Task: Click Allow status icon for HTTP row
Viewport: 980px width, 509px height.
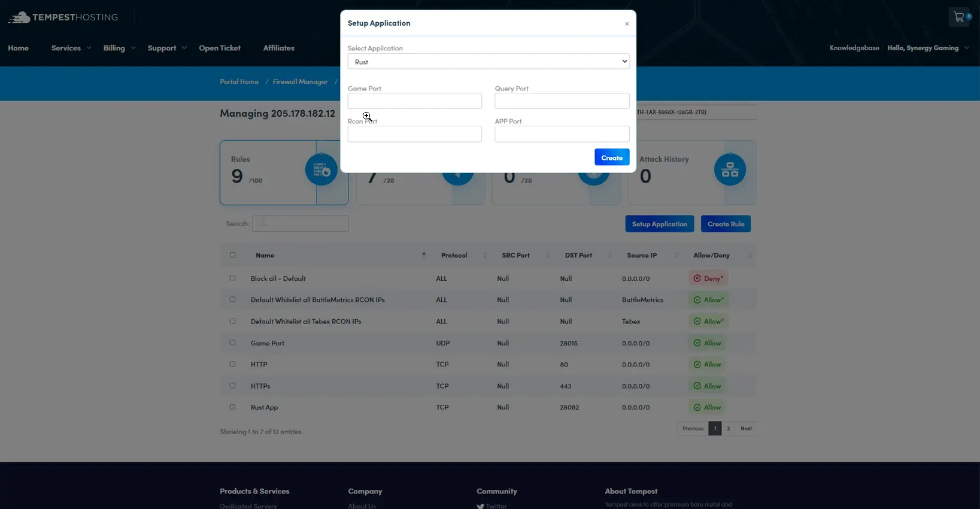Action: point(697,364)
